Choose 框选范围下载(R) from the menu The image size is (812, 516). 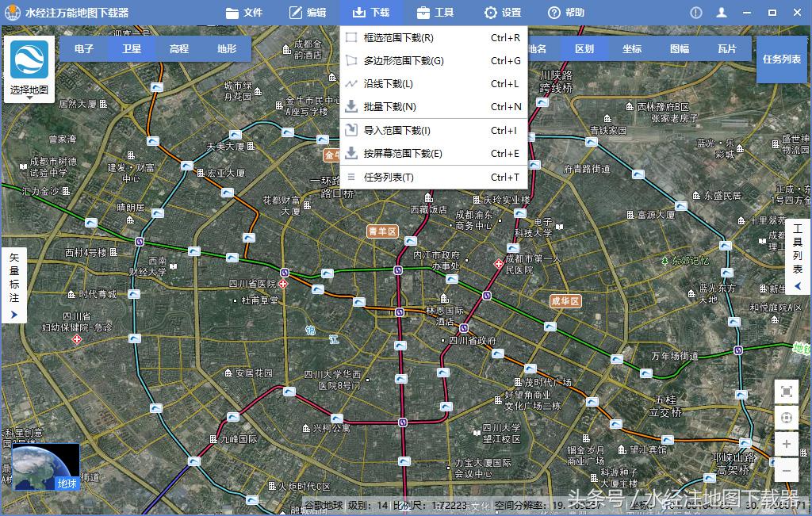coord(433,38)
